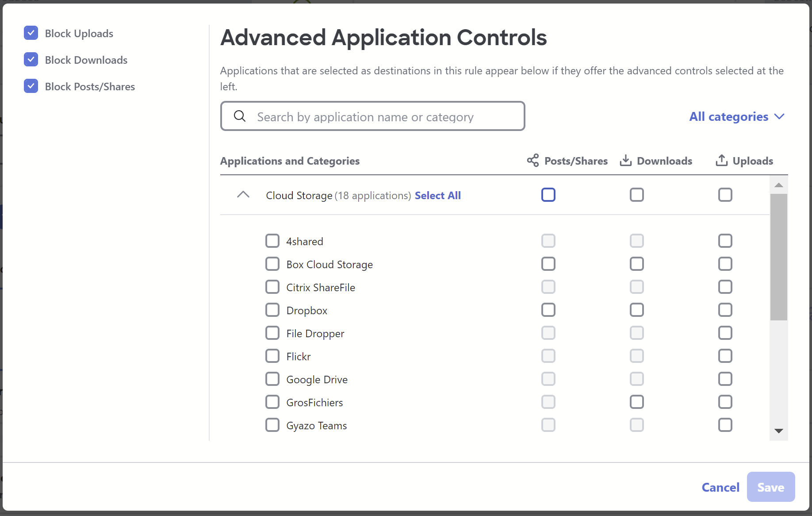Check the Dropbox application checkbox
The height and width of the screenshot is (516, 812).
pyautogui.click(x=272, y=310)
